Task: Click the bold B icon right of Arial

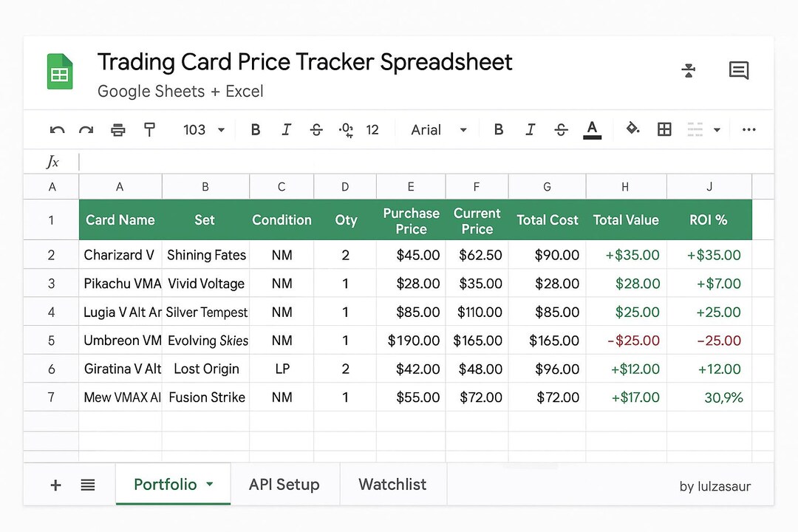Action: coord(499,129)
